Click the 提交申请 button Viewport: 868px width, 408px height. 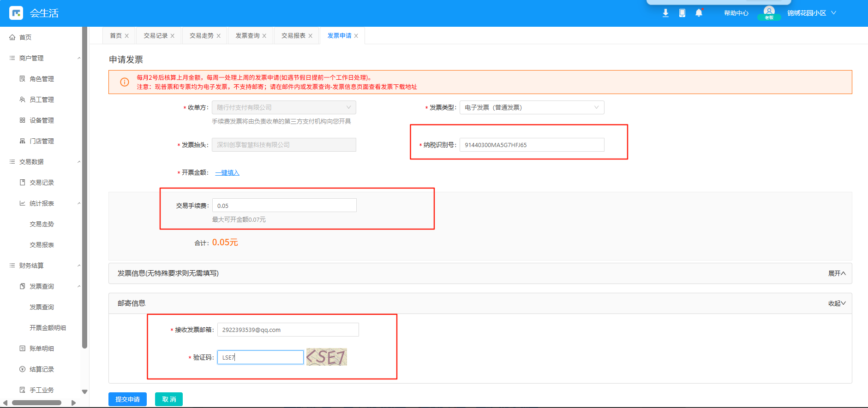coord(127,399)
